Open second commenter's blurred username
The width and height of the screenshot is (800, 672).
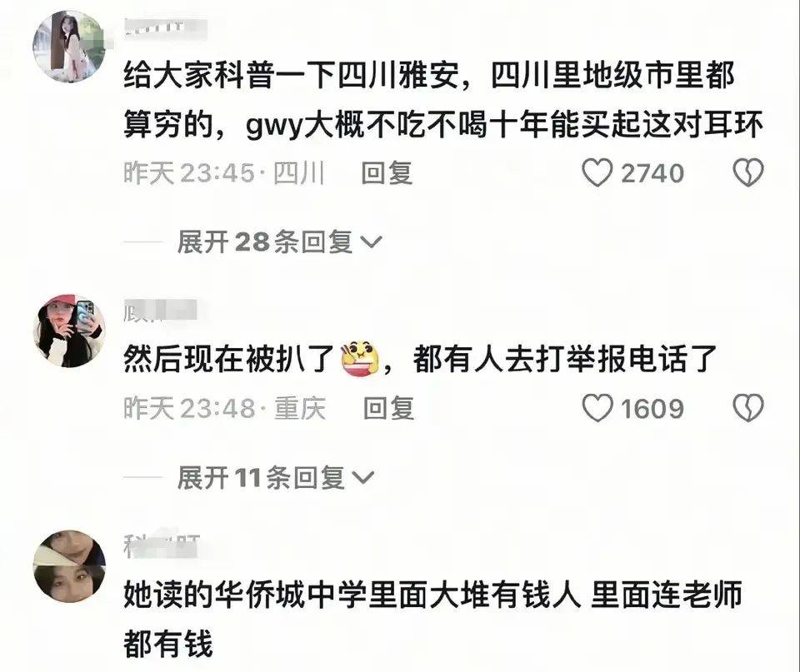160,311
